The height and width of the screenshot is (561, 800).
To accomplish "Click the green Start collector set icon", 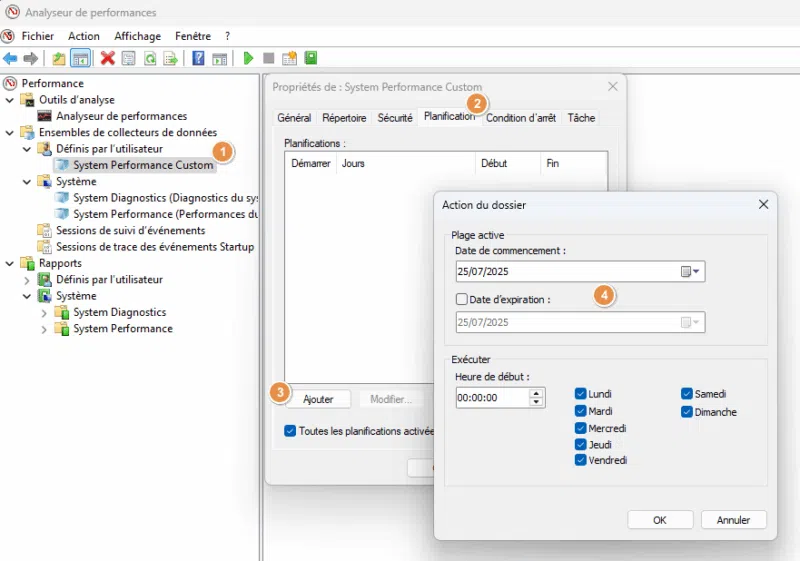I will pyautogui.click(x=248, y=58).
